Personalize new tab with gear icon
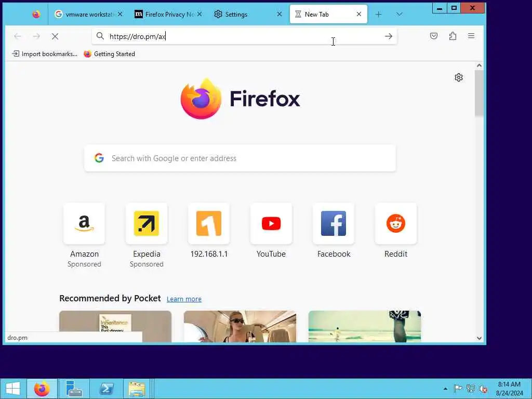The width and height of the screenshot is (532, 399). 459,77
